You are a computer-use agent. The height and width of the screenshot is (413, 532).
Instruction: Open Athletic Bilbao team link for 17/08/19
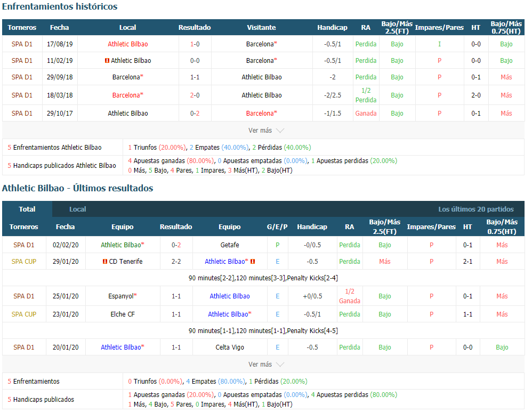pos(128,44)
